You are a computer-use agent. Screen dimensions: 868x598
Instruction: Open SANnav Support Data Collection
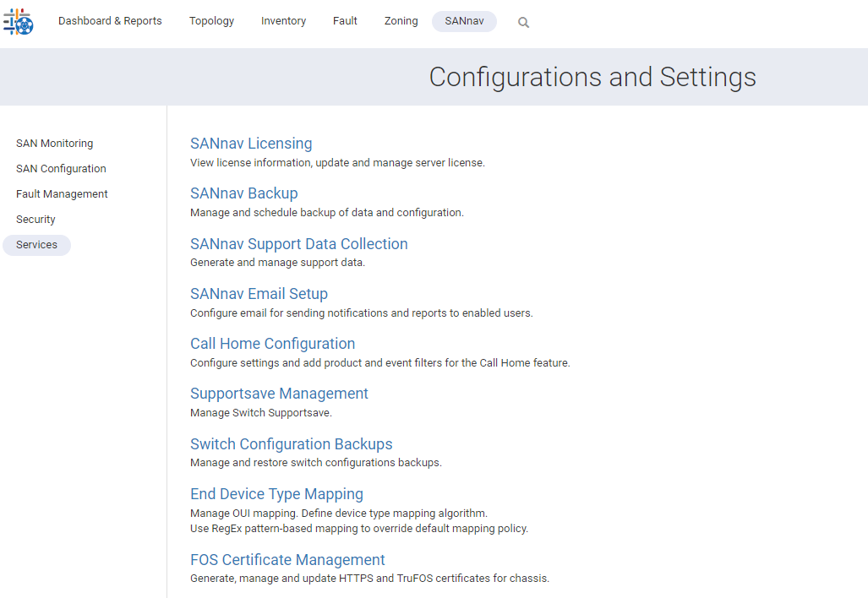coord(299,243)
